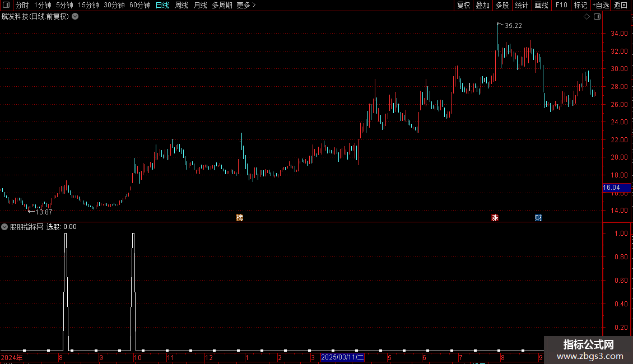Select the 30分钟 period
This screenshot has height=364, width=633.
pyautogui.click(x=114, y=5)
